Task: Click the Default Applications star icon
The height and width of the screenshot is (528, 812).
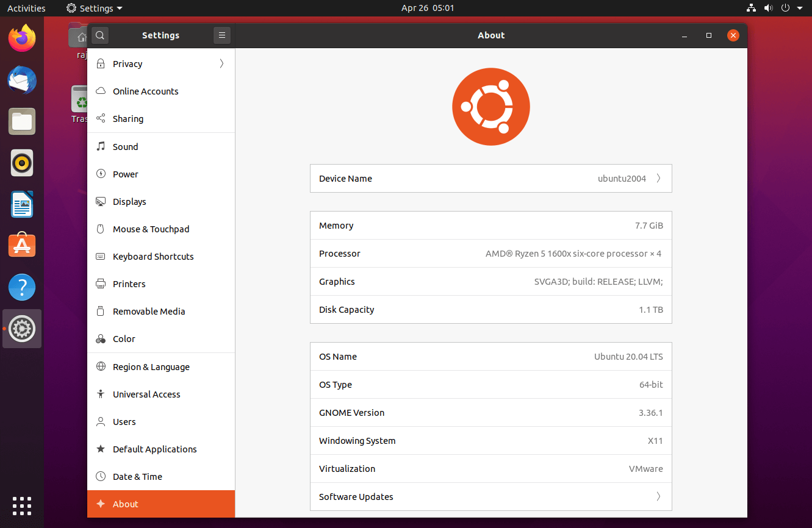Action: coord(101,449)
